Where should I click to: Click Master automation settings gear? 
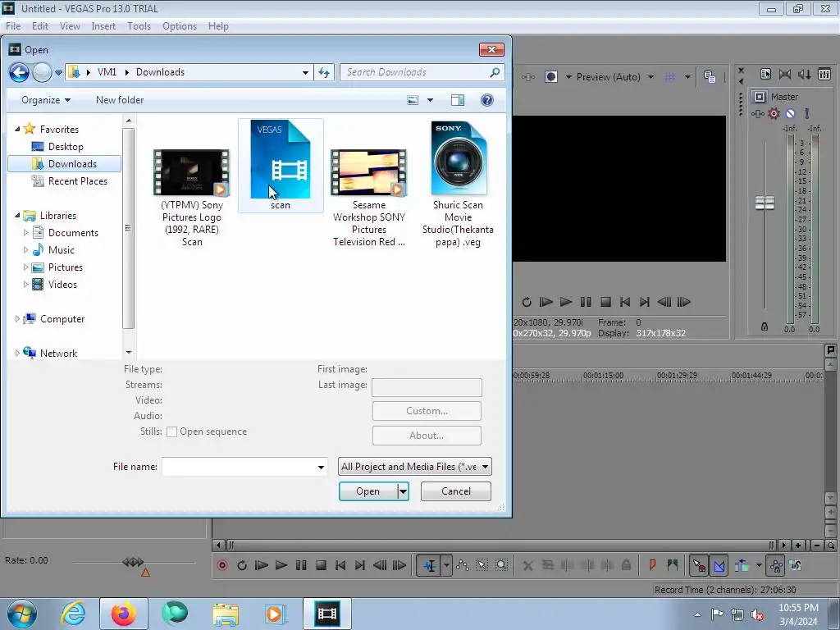point(774,113)
